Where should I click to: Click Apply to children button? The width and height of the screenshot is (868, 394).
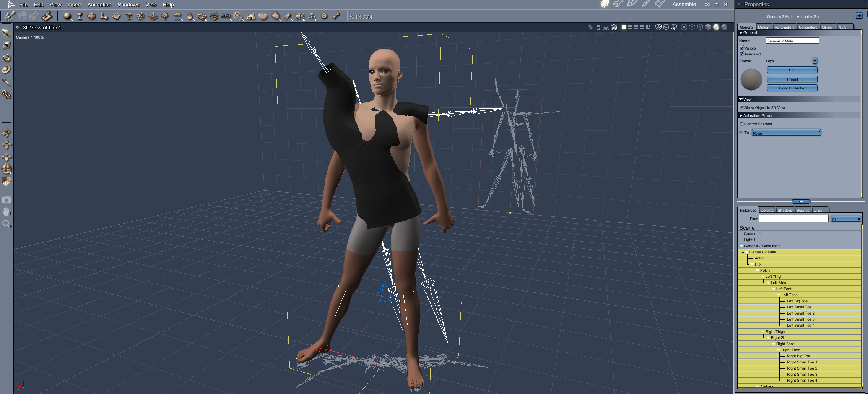792,88
